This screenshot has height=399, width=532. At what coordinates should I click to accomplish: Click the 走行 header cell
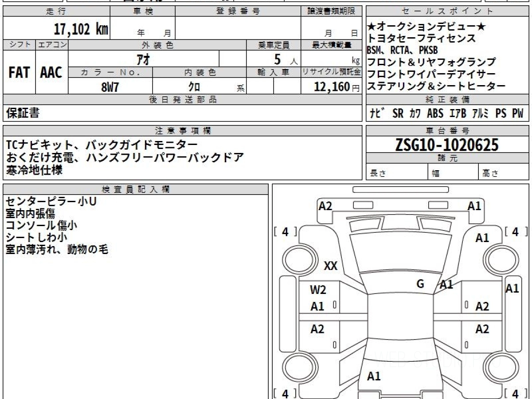(56, 12)
